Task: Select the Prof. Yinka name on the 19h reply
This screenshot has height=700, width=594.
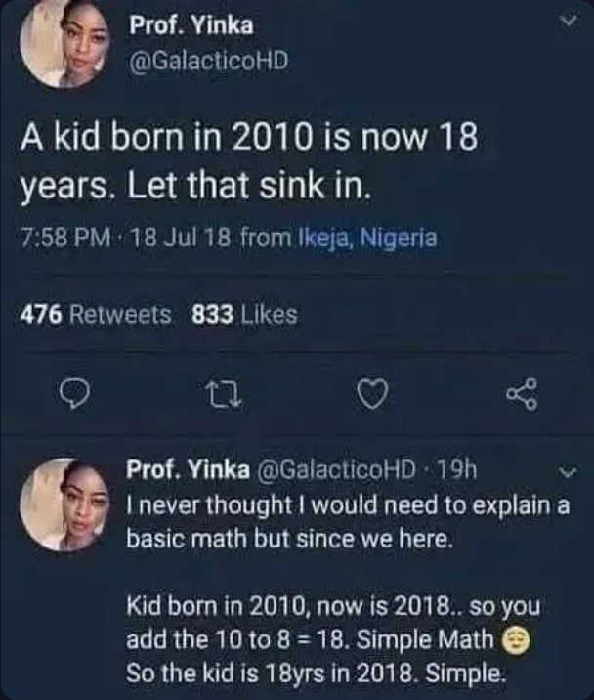Action: [187, 470]
